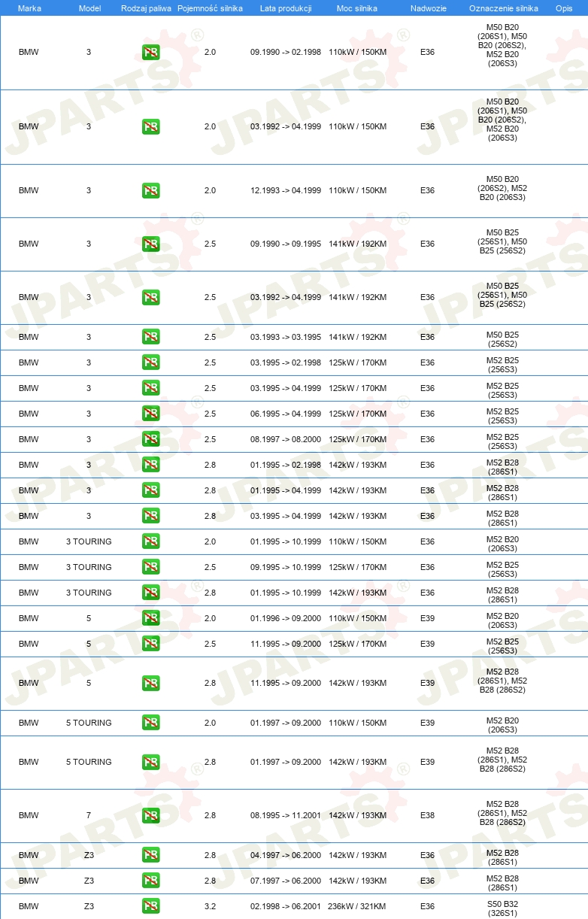Click the fuel icon in the BMW 7 E38 row
This screenshot has width=588, height=919.
tap(150, 815)
